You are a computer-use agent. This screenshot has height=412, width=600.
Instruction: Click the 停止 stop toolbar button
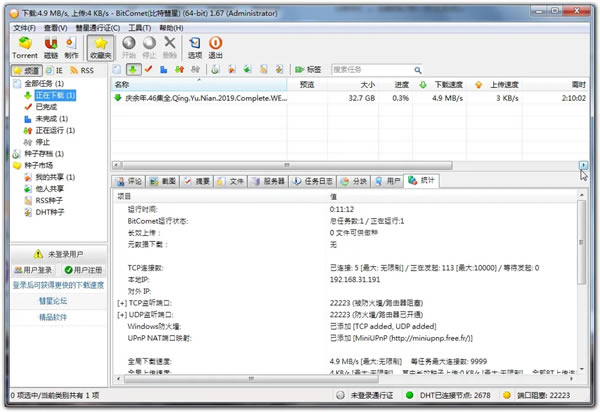(x=149, y=47)
